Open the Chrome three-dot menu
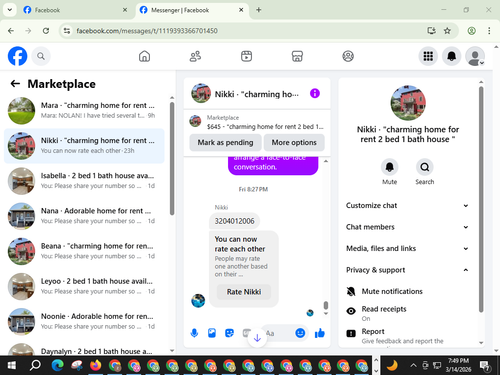 click(489, 31)
